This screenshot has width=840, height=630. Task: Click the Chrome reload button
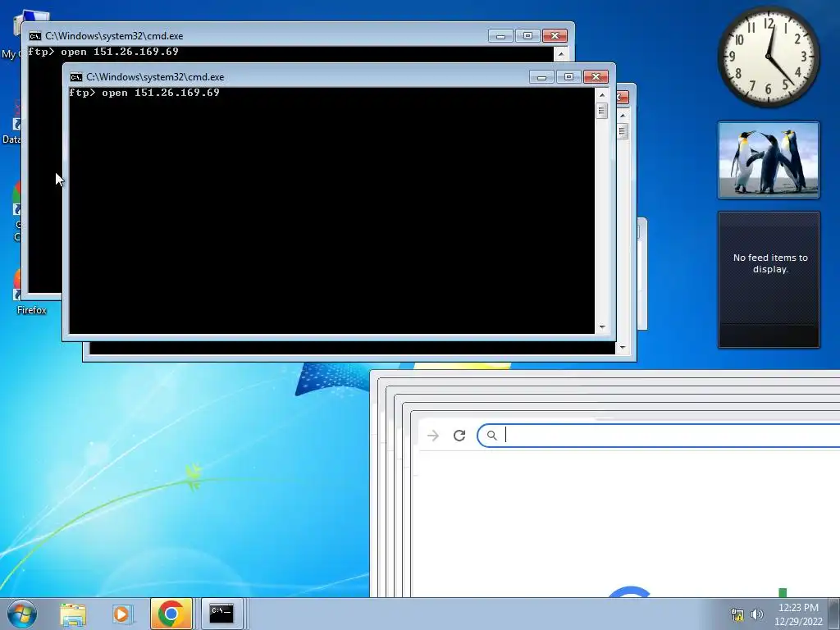tap(459, 436)
